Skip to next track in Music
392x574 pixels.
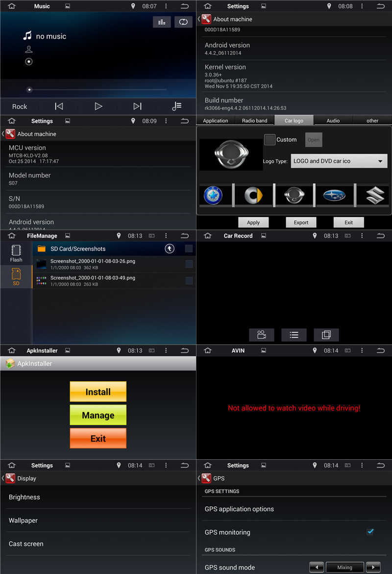[x=137, y=106]
